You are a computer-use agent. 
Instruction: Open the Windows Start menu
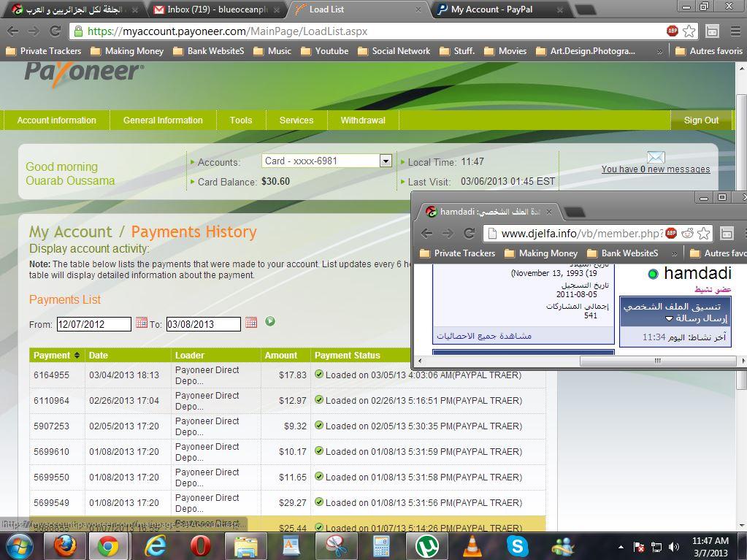coord(18,546)
